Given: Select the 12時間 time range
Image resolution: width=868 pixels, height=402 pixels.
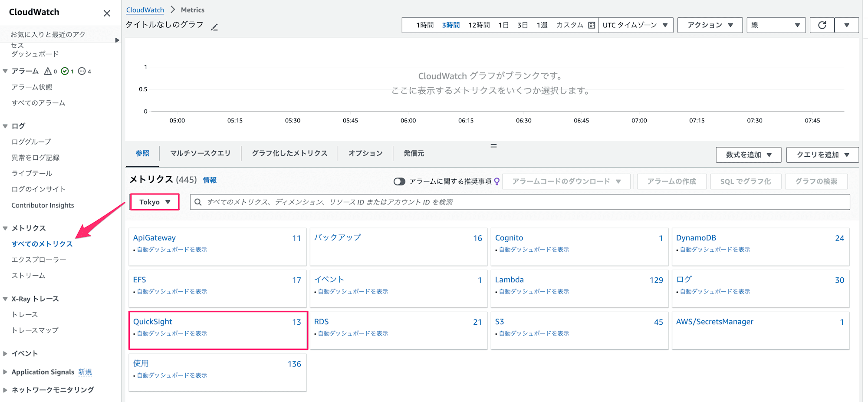Looking at the screenshot, I should (479, 25).
